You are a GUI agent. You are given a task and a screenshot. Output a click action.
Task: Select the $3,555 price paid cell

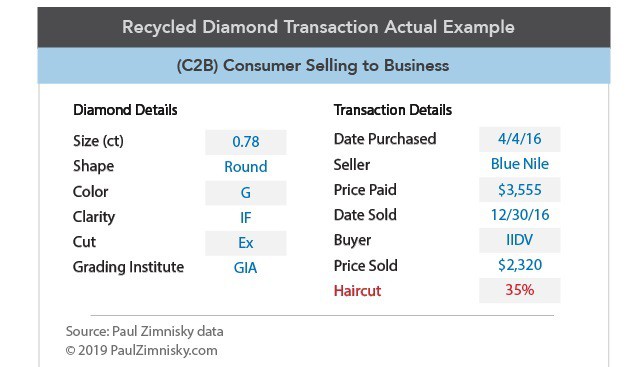coord(520,189)
